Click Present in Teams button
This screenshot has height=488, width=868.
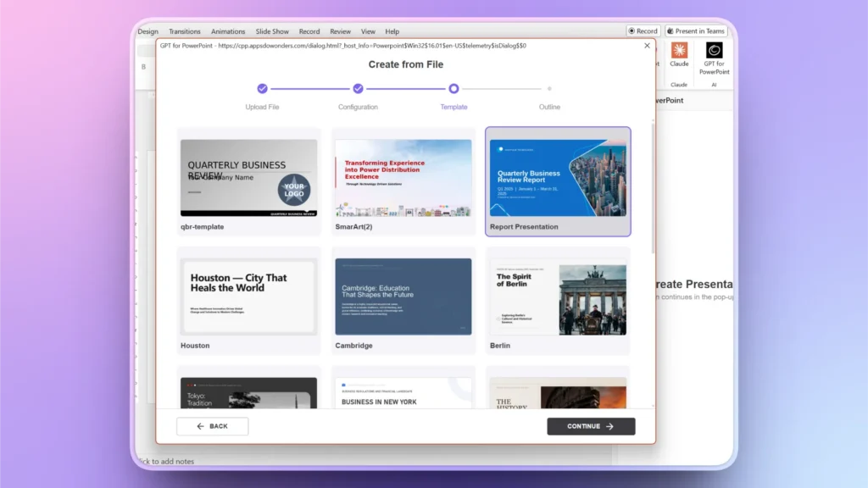pyautogui.click(x=696, y=31)
